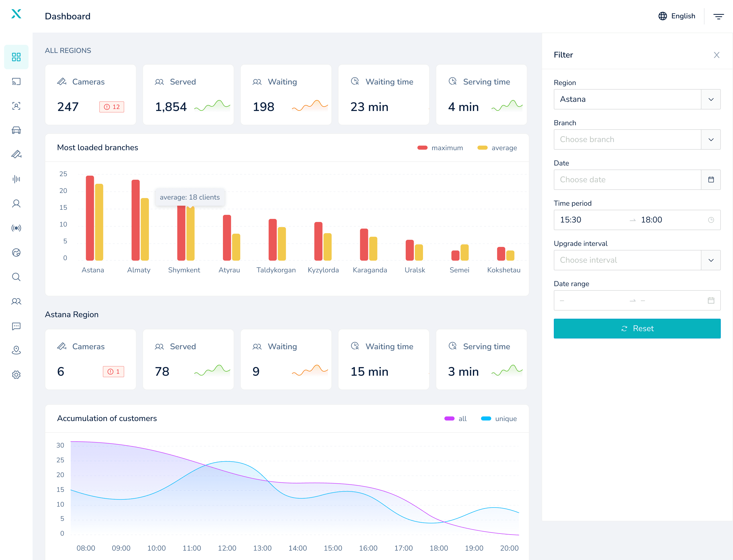
Task: Open the chat messages sidebar icon
Action: tap(16, 326)
